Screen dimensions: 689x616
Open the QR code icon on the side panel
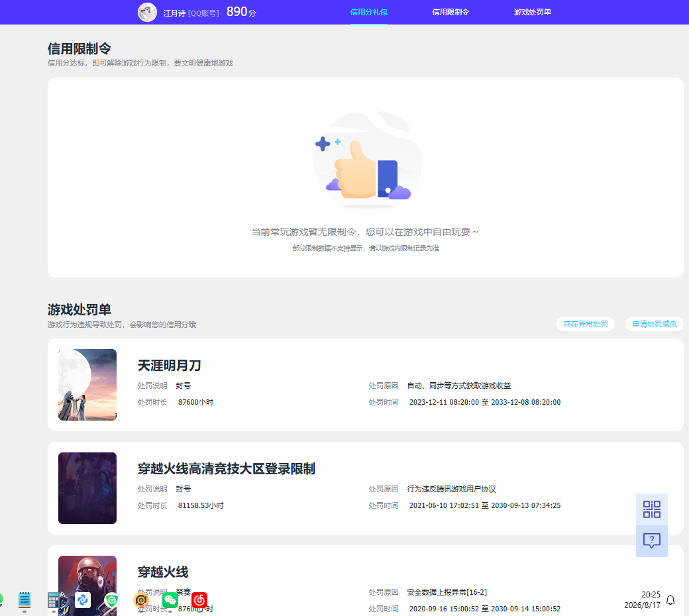pos(652,509)
